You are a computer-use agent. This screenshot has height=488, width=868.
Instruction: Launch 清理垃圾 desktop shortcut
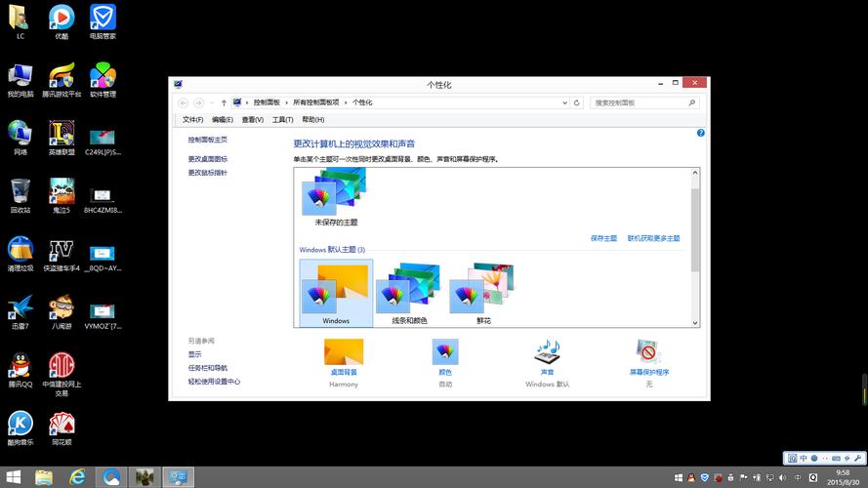click(20, 254)
